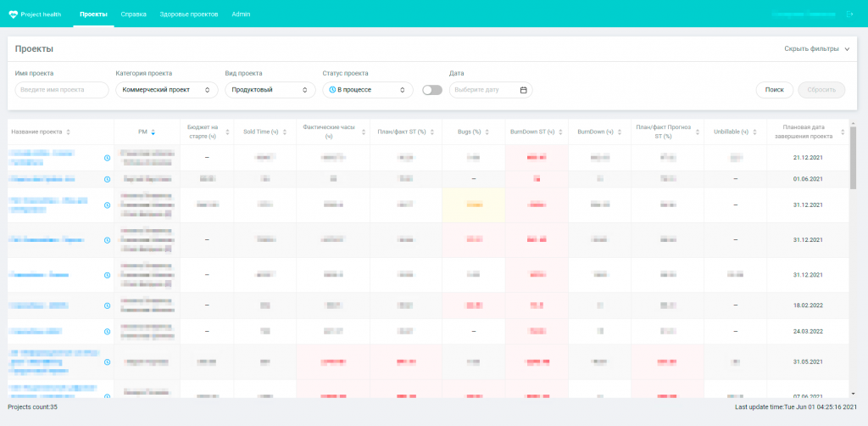Image resolution: width=868 pixels, height=426 pixels.
Task: Click clock icon in the 24.03.2022 row
Action: 108,331
